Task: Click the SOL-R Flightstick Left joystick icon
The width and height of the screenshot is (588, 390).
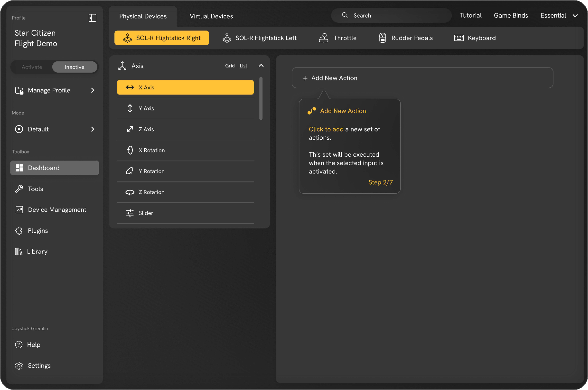Action: [x=227, y=38]
